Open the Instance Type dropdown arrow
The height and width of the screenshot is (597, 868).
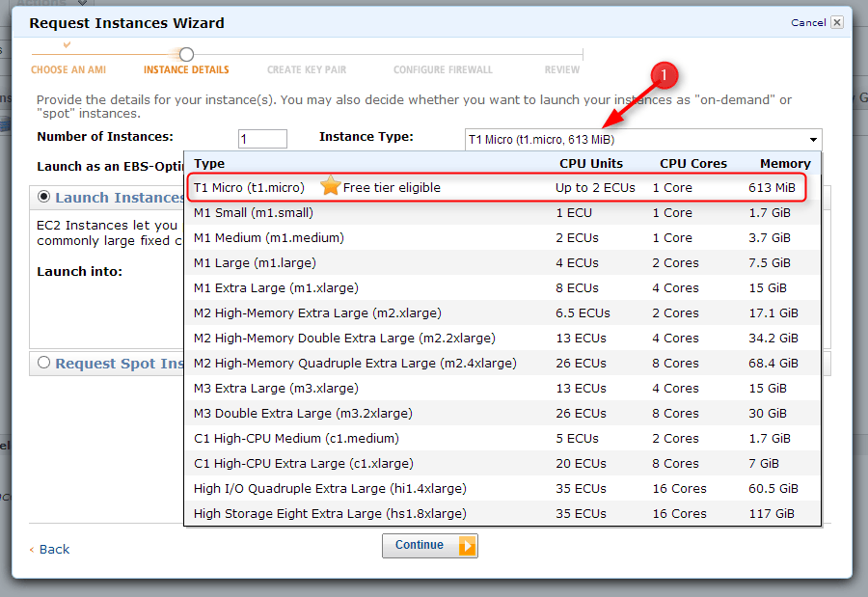[813, 140]
